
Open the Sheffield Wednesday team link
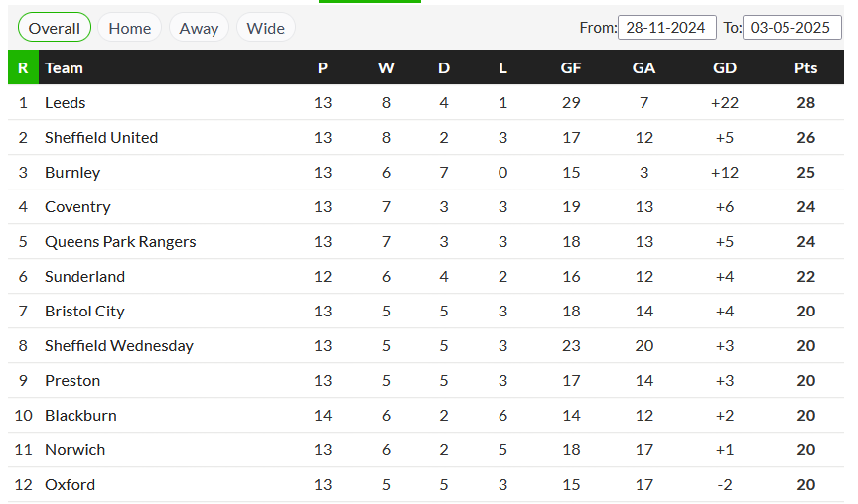point(119,345)
